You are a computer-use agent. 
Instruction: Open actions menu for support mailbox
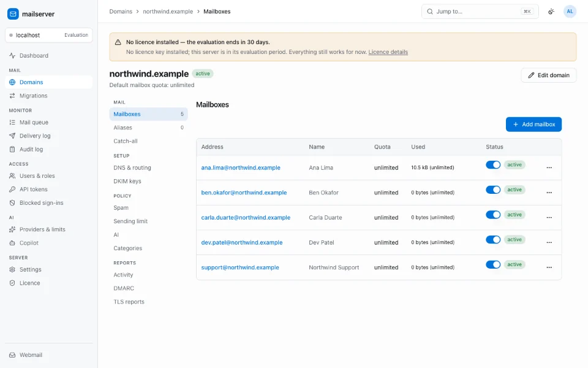549,267
